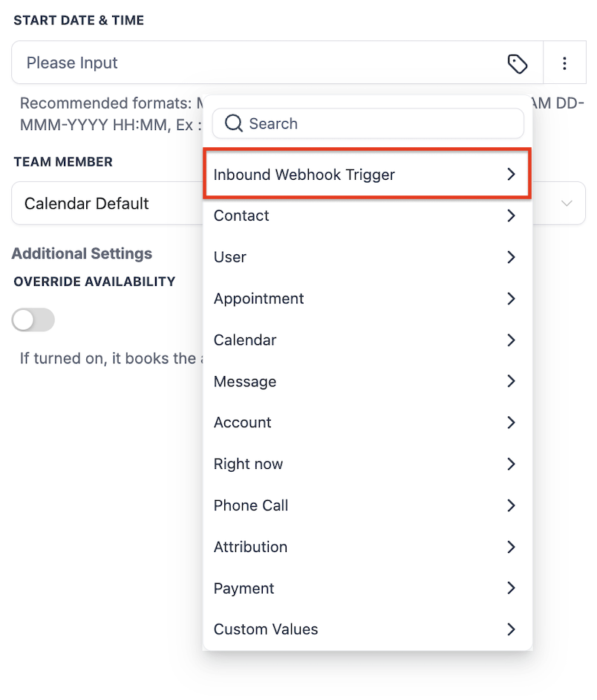Open the three-dot options menu
Screen dimensions: 597x700
coord(564,63)
